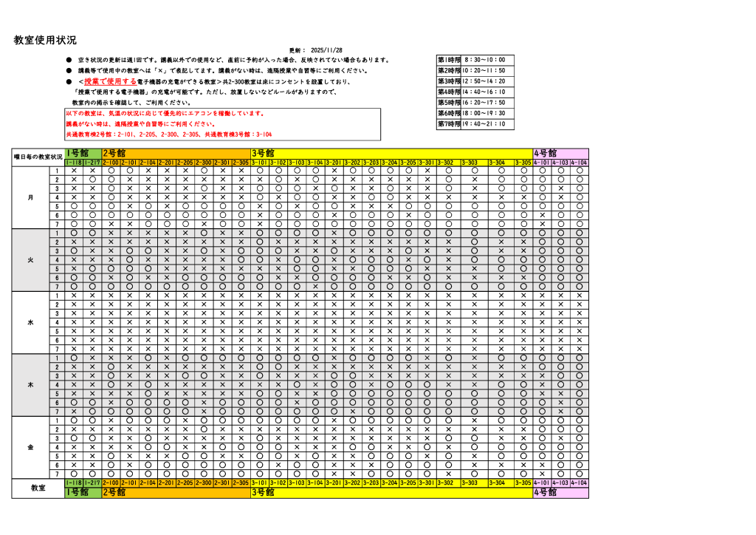Click the 木 weekday row label
The image size is (756, 535).
point(30,385)
